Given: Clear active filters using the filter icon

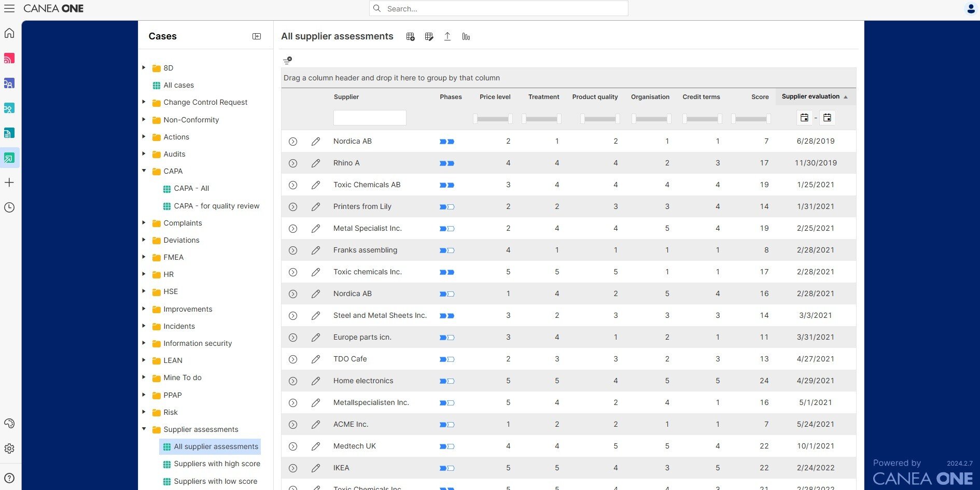Looking at the screenshot, I should [x=287, y=60].
